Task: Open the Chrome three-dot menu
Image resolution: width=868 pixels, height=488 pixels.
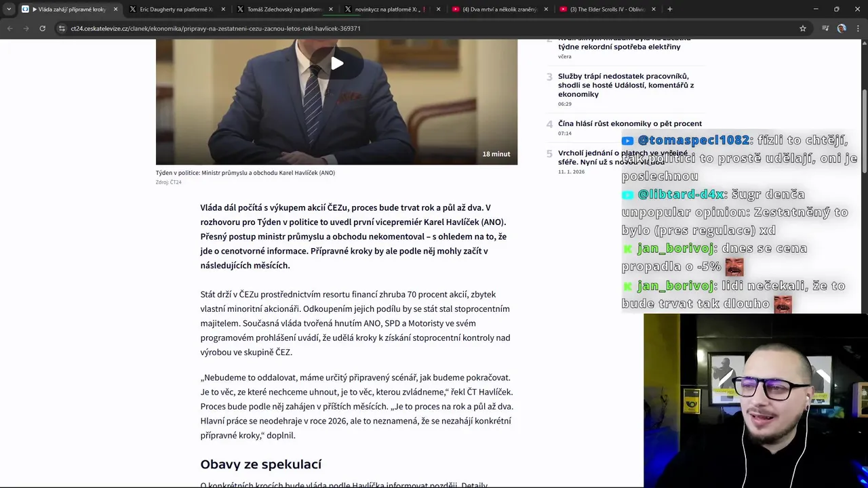Action: (x=858, y=28)
